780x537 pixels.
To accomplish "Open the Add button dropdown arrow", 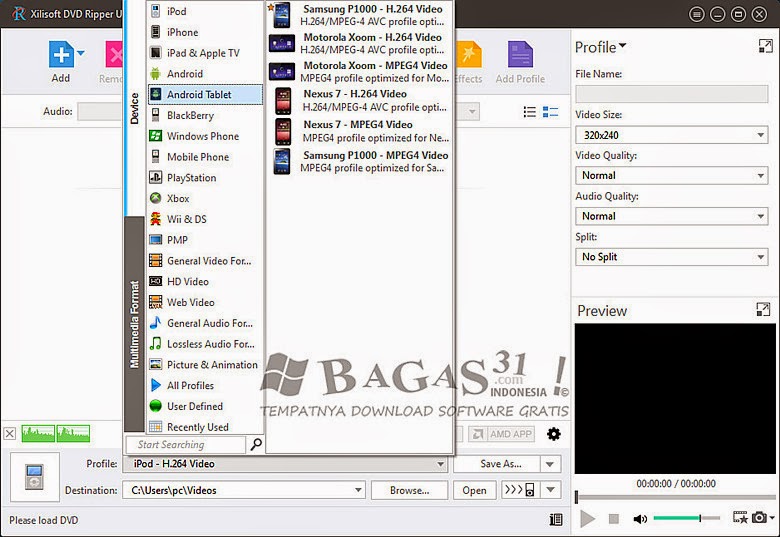I will pos(81,53).
